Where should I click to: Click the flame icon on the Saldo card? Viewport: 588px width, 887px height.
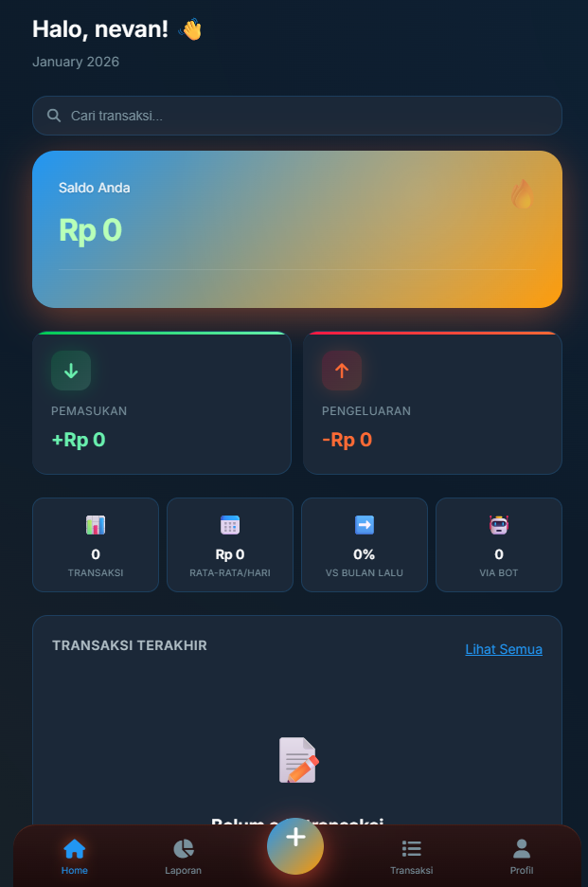pos(522,192)
